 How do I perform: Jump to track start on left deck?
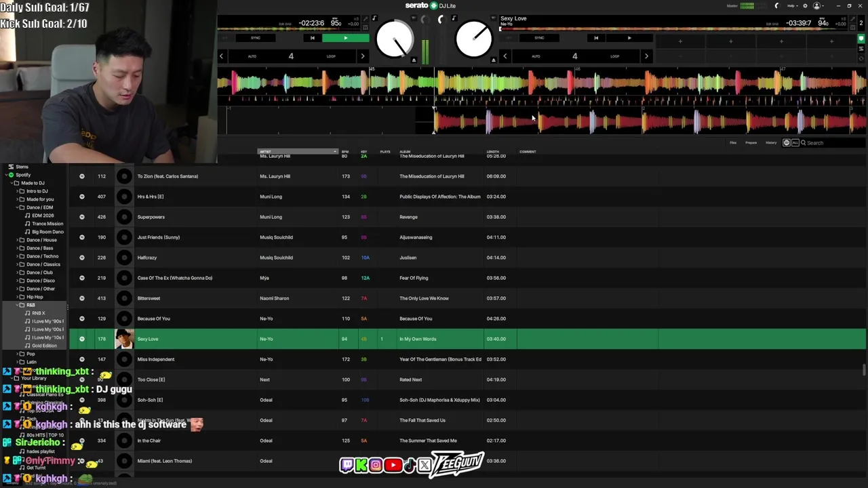click(x=312, y=38)
